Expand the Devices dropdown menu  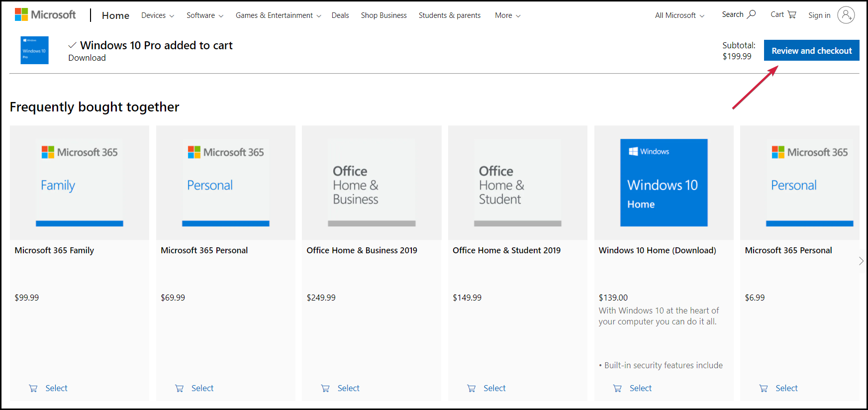pos(157,15)
